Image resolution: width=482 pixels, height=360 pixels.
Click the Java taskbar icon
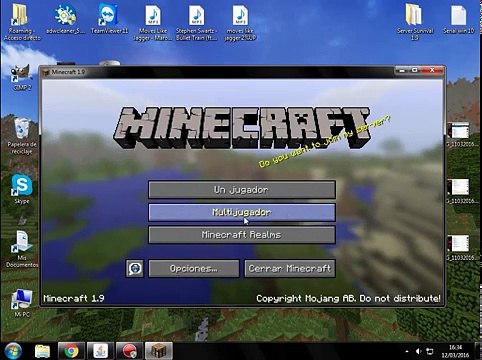pyautogui.click(x=101, y=351)
